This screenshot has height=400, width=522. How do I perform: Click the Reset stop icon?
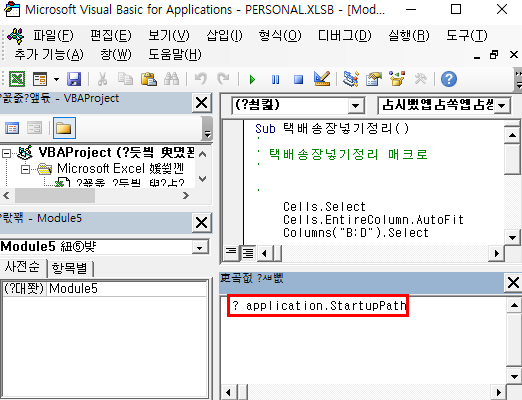pyautogui.click(x=298, y=80)
